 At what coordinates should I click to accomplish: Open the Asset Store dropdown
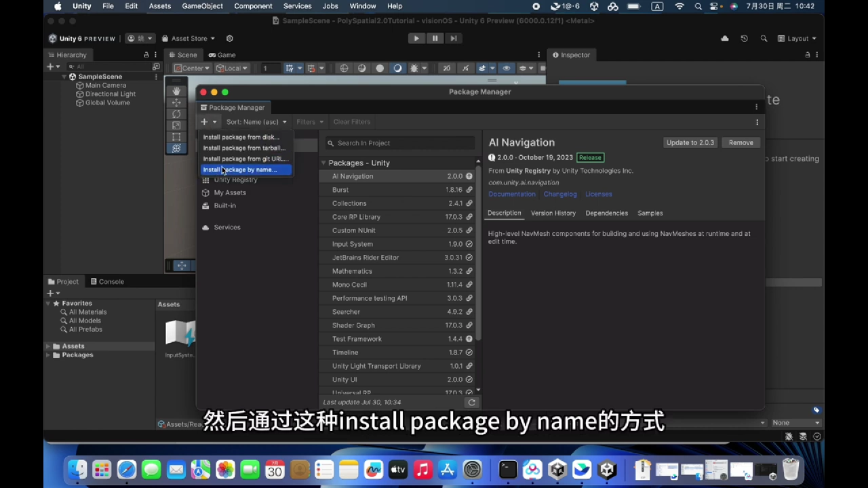point(189,39)
